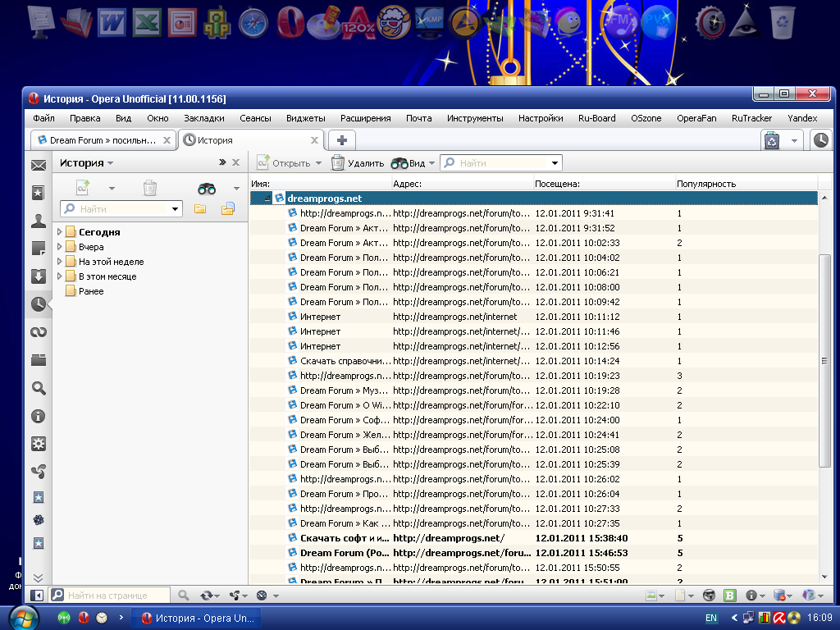Open the Links panel chain icon
This screenshot has height=630, width=840.
click(x=38, y=332)
